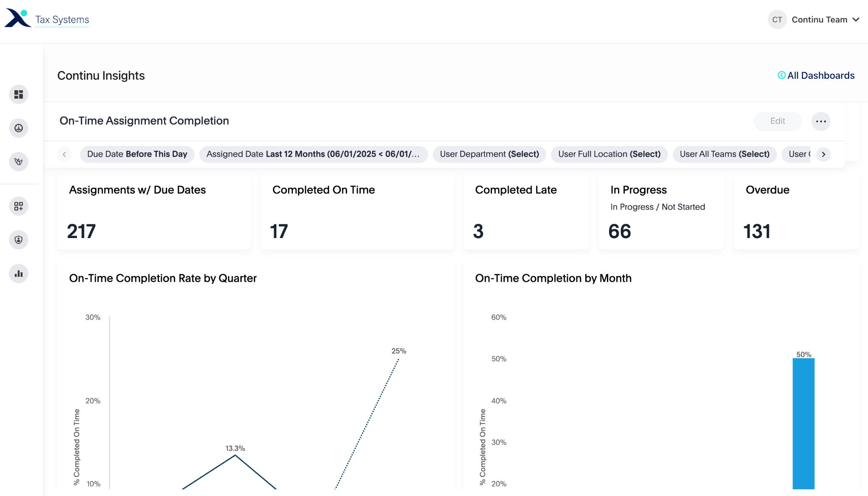Screen dimensions: 868x496
Task: Click the CT avatar circle
Action: click(777, 19)
